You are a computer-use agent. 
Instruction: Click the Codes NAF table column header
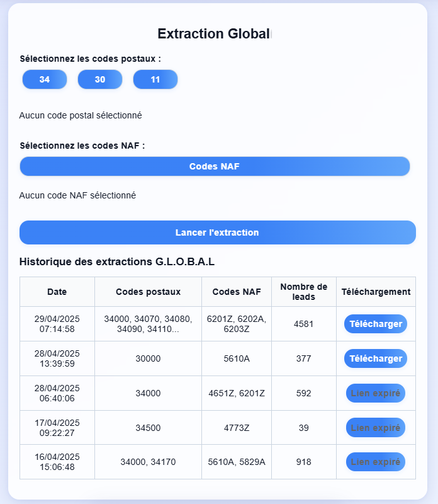pos(237,292)
